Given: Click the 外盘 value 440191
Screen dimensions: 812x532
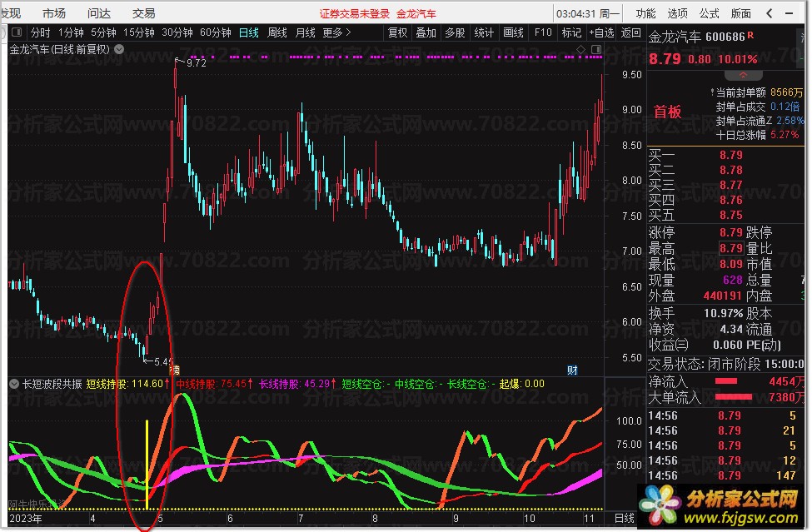Looking at the screenshot, I should pos(722,296).
